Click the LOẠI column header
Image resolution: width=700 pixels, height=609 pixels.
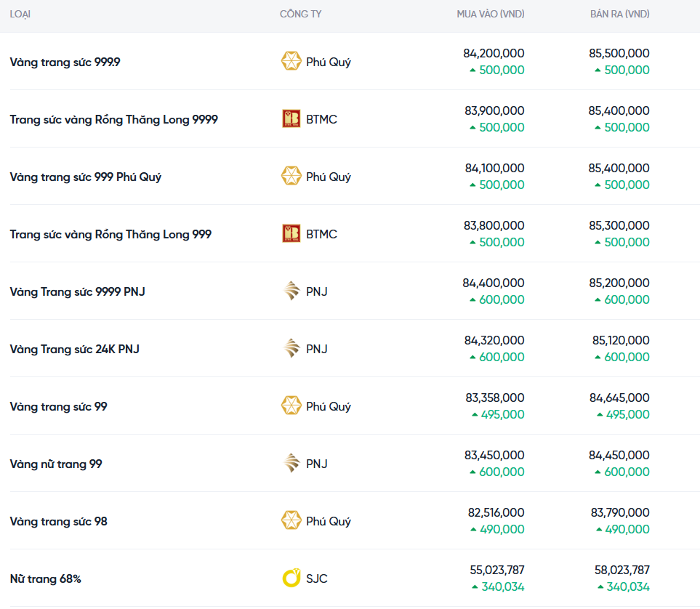(20, 15)
